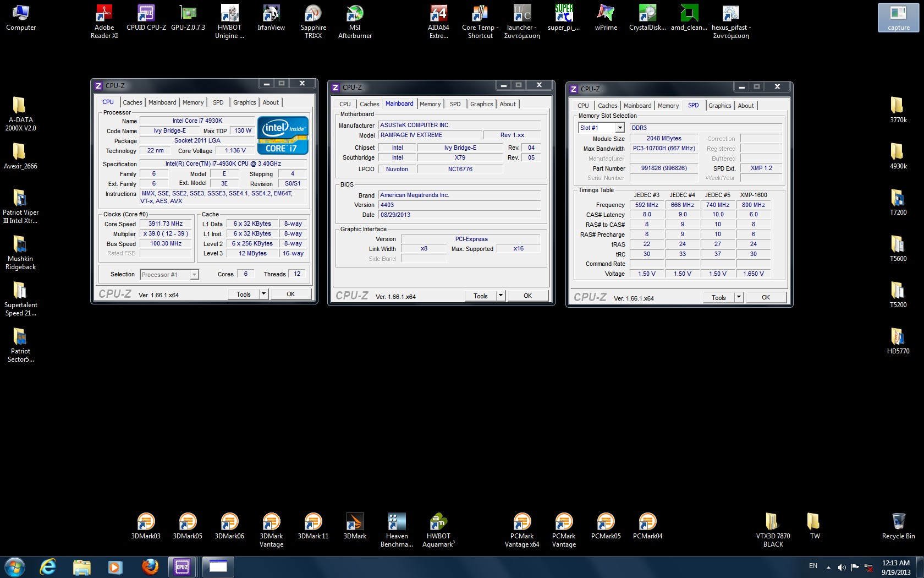Open the A-DATA 2000X V2.0 folder
The height and width of the screenshot is (578, 924).
(x=20, y=114)
